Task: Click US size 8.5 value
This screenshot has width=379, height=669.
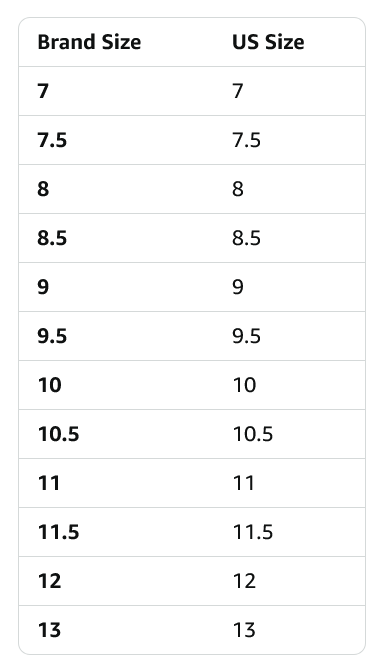Action: tap(246, 238)
